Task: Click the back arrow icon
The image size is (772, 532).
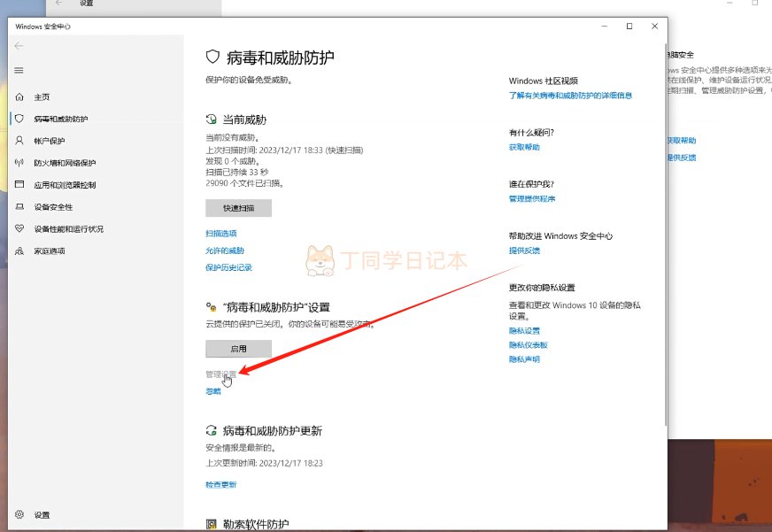Action: [x=19, y=46]
